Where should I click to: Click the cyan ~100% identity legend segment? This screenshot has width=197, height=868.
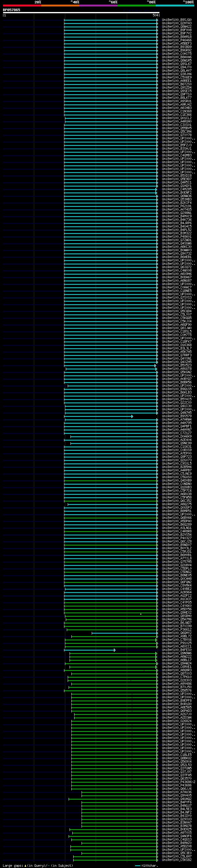click(175, 6)
